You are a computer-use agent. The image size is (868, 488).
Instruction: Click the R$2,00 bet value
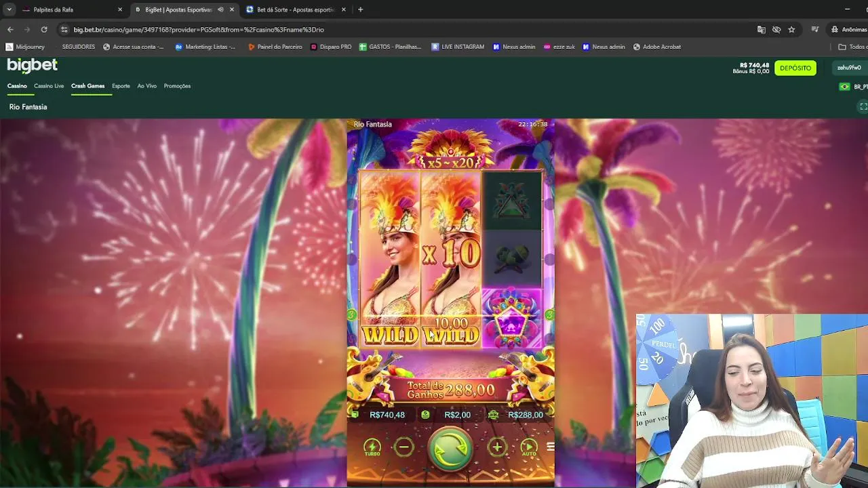(x=457, y=415)
